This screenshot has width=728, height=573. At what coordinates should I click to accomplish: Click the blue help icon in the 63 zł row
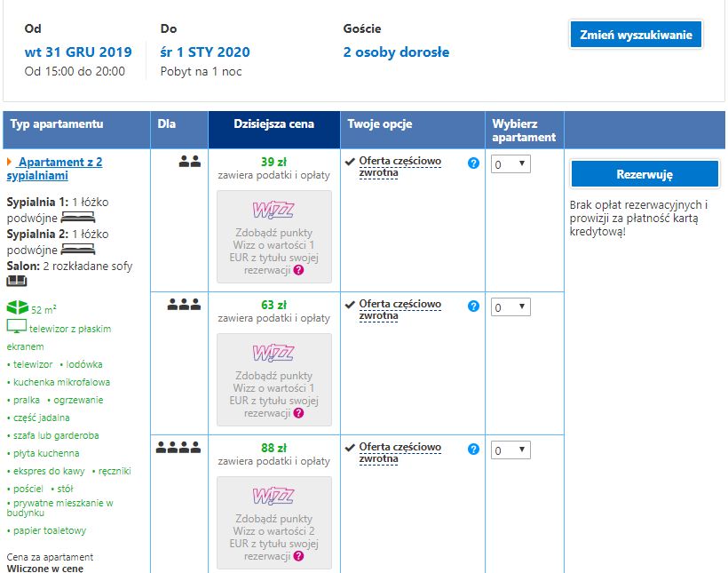click(x=473, y=306)
